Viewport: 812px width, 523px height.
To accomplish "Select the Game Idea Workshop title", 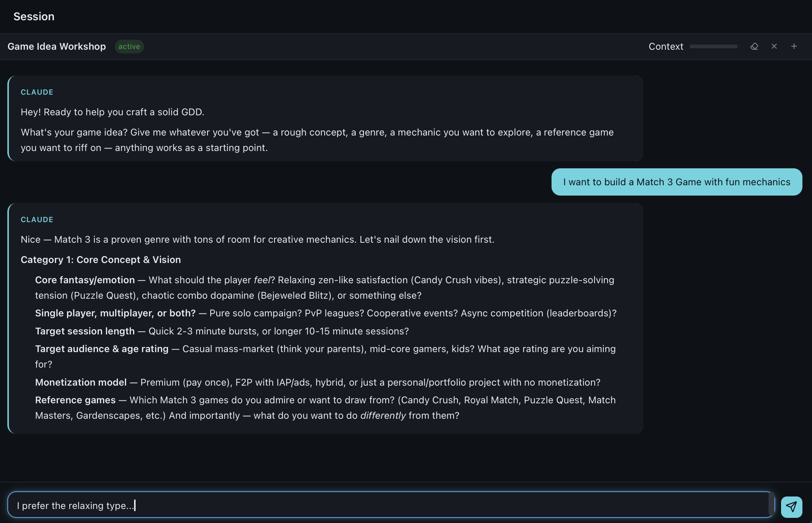I will tap(57, 46).
